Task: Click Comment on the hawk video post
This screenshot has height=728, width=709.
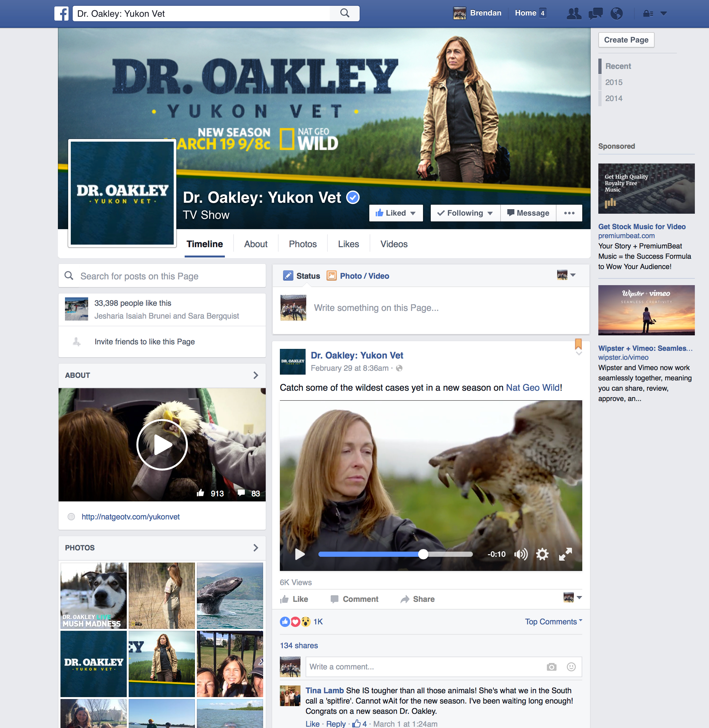Action: pyautogui.click(x=354, y=599)
